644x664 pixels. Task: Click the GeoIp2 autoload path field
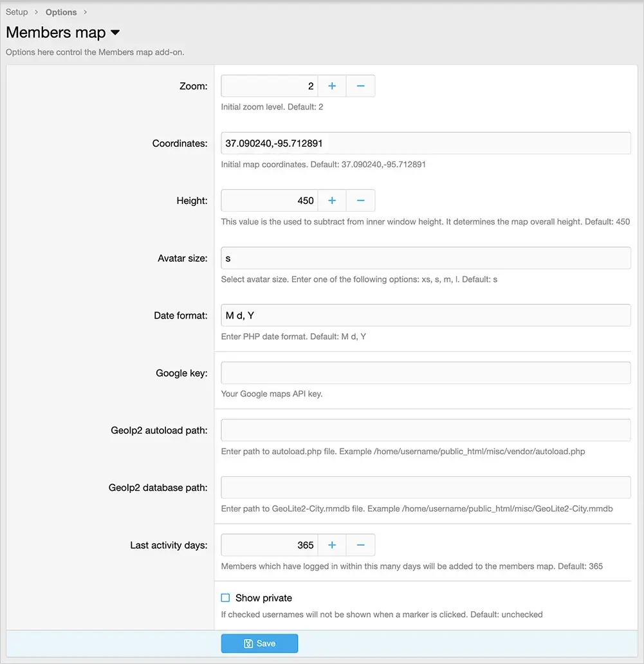[x=425, y=430]
